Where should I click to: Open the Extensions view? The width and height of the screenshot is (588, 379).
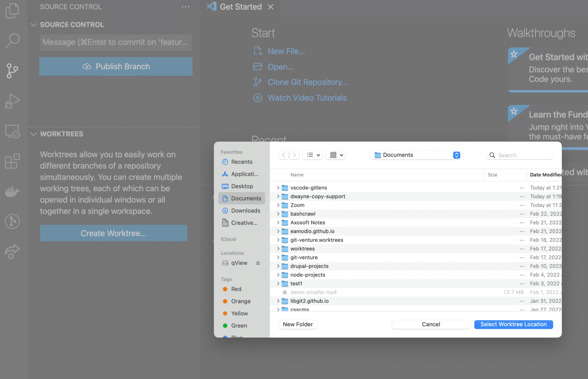12,161
